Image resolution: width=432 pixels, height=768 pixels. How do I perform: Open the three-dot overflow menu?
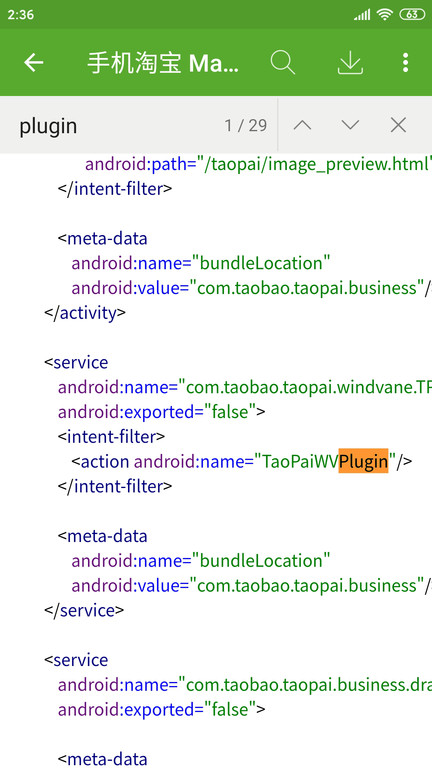coord(405,63)
